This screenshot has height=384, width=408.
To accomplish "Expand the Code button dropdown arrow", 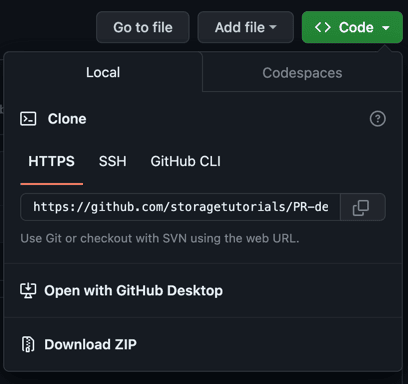I will [386, 28].
